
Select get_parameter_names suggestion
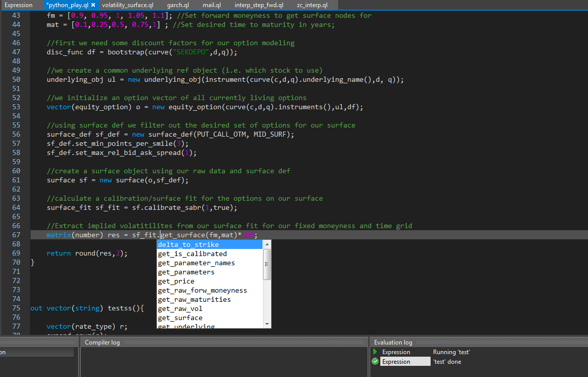point(210,263)
